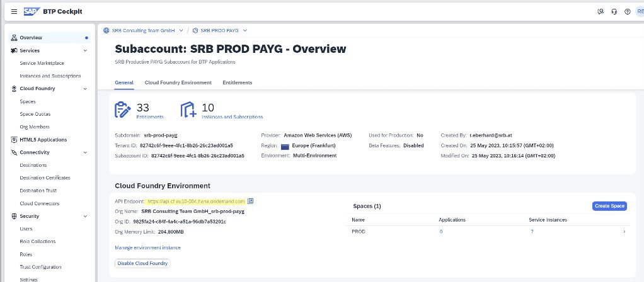
Task: Collapse the Security section chevron
Action: click(85, 216)
